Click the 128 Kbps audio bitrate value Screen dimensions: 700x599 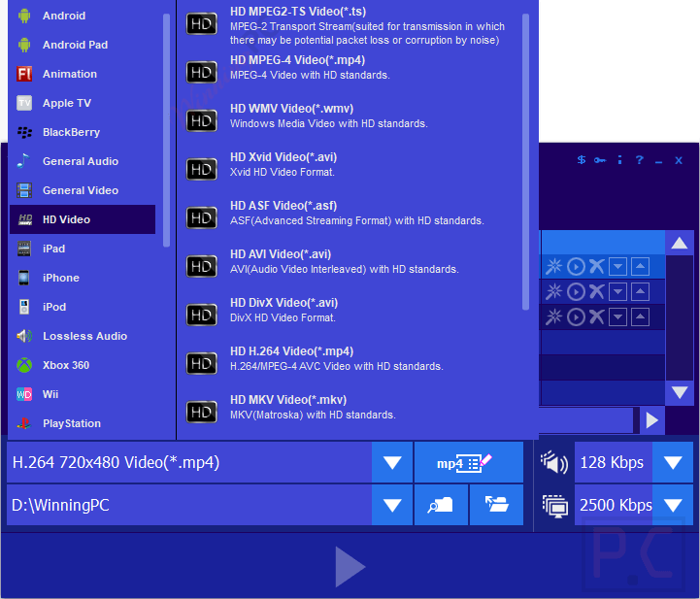click(x=613, y=462)
